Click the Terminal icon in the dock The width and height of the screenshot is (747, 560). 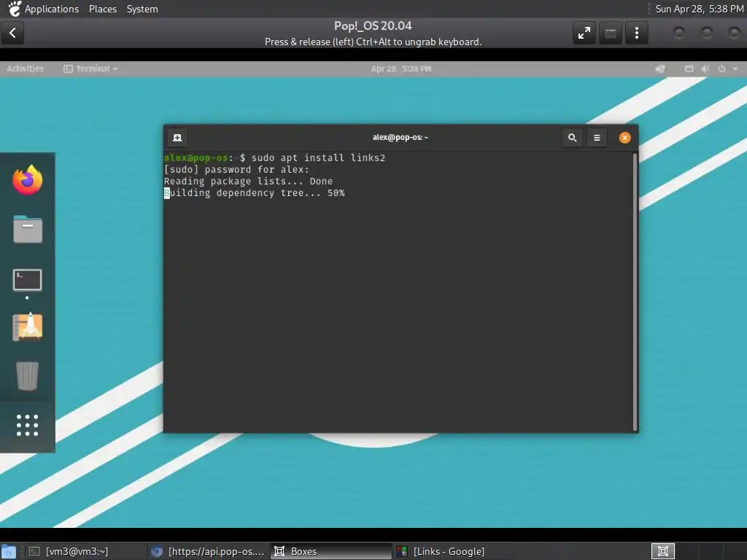(x=27, y=280)
